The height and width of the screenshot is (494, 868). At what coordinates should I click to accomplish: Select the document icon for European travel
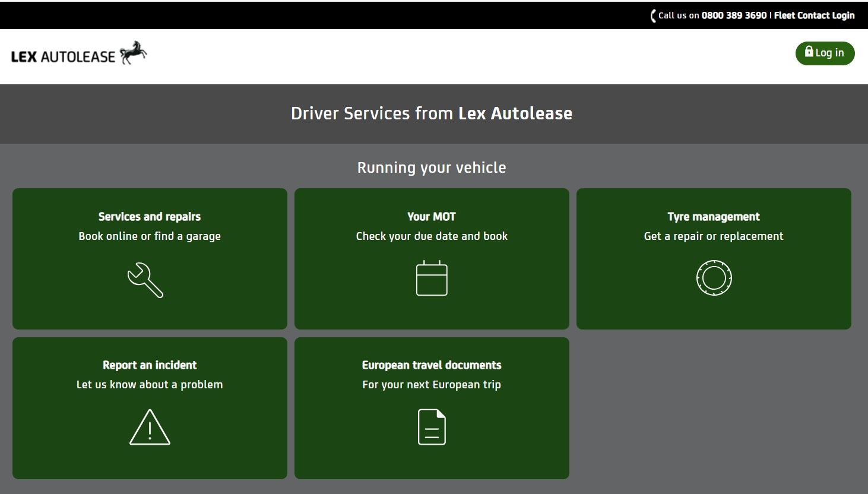click(x=432, y=426)
